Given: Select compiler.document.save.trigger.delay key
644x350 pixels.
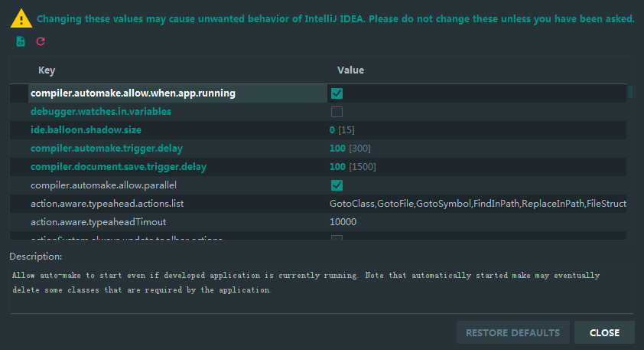Looking at the screenshot, I should click(119, 167).
